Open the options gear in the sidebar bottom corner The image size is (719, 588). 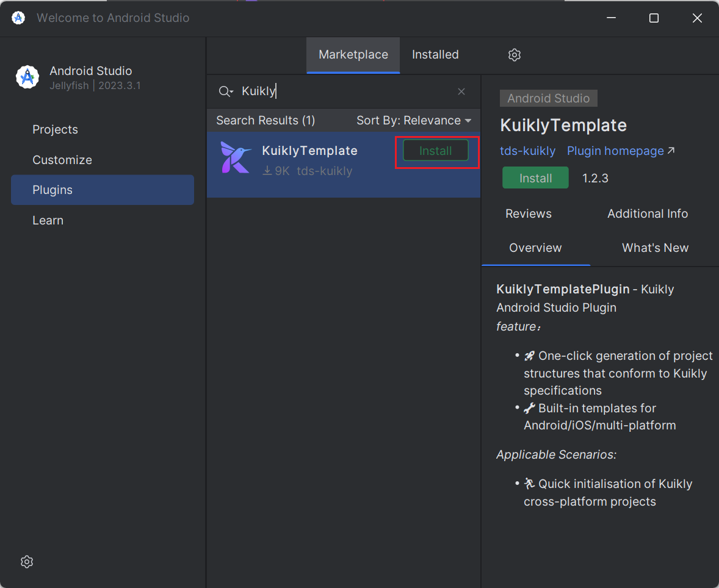click(27, 561)
